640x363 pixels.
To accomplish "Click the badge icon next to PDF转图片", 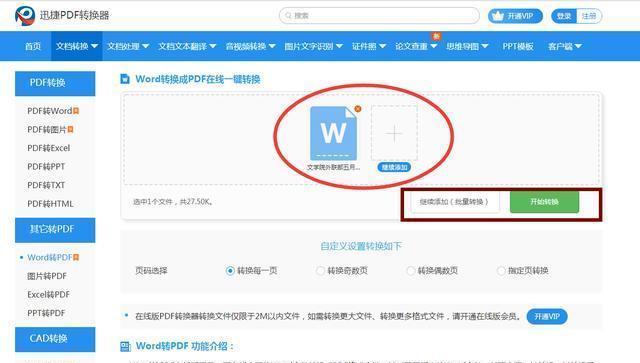I will coord(70,129).
